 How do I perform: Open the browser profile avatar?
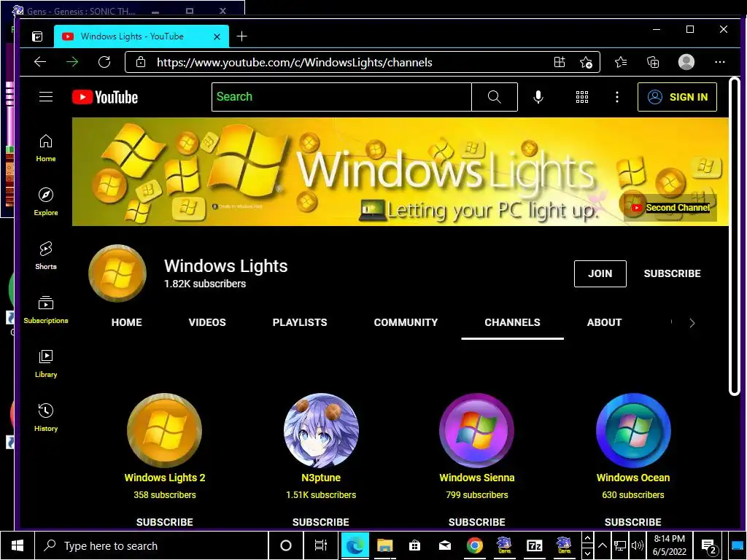coord(686,62)
